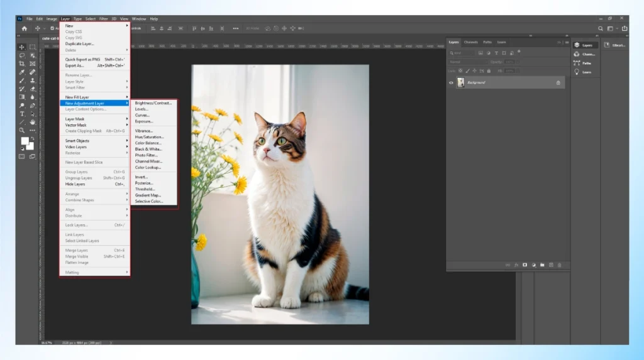Select the Pen tool
Viewport: 644px width, 360px height.
(x=33, y=106)
